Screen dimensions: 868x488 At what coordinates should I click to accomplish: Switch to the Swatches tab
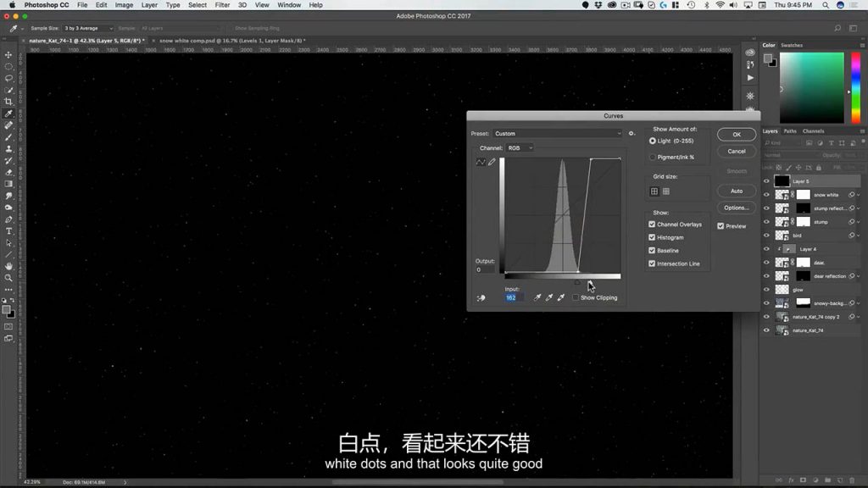[792, 46]
